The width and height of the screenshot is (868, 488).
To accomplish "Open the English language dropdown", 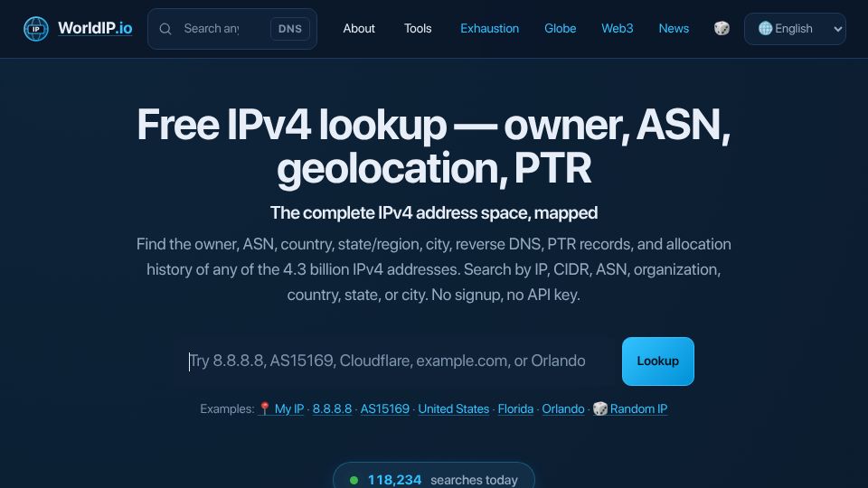I will pos(795,29).
